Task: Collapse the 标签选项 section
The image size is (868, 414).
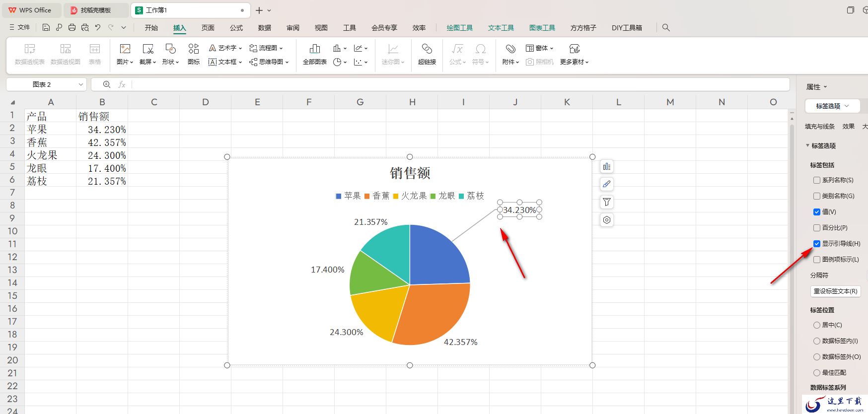Action: pyautogui.click(x=808, y=145)
